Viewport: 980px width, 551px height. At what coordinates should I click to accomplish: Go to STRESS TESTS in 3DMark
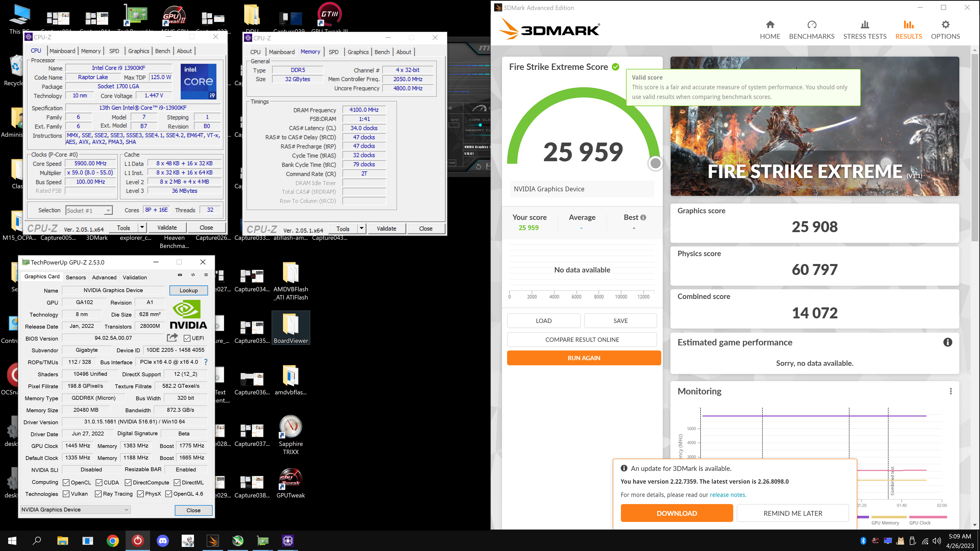point(864,30)
